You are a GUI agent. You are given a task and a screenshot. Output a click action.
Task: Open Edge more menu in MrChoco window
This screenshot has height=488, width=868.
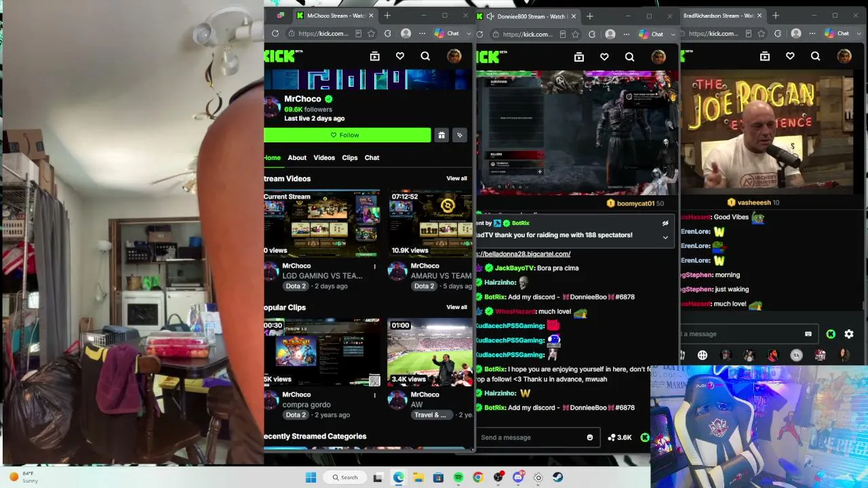click(422, 33)
